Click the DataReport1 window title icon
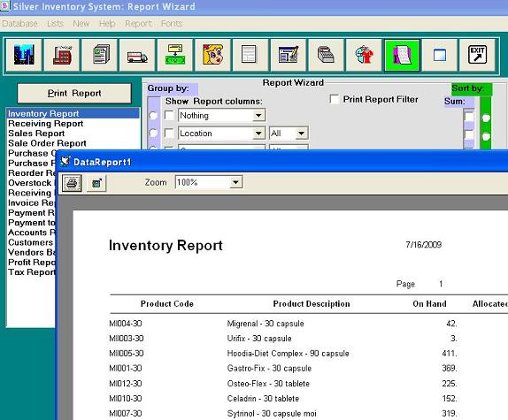Screen dimensions: 508x420 (65, 161)
